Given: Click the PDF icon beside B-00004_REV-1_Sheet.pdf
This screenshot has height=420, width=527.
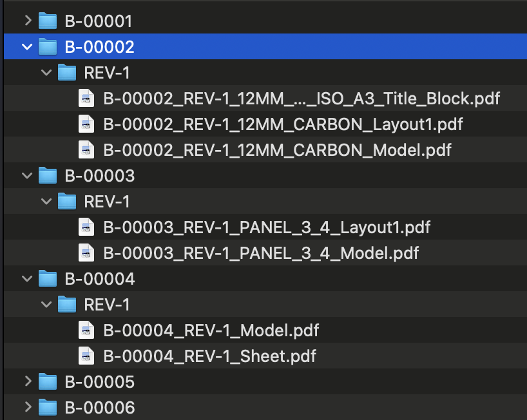Looking at the screenshot, I should (86, 356).
